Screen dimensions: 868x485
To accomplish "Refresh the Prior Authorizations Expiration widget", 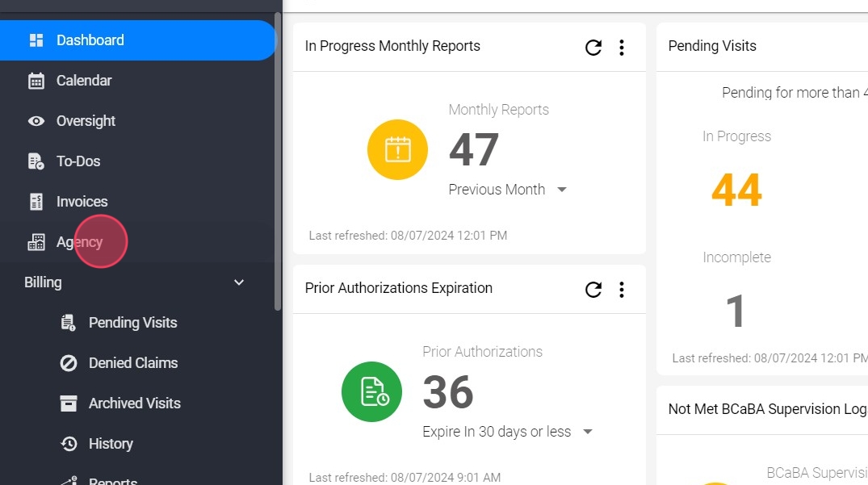I will (x=593, y=290).
